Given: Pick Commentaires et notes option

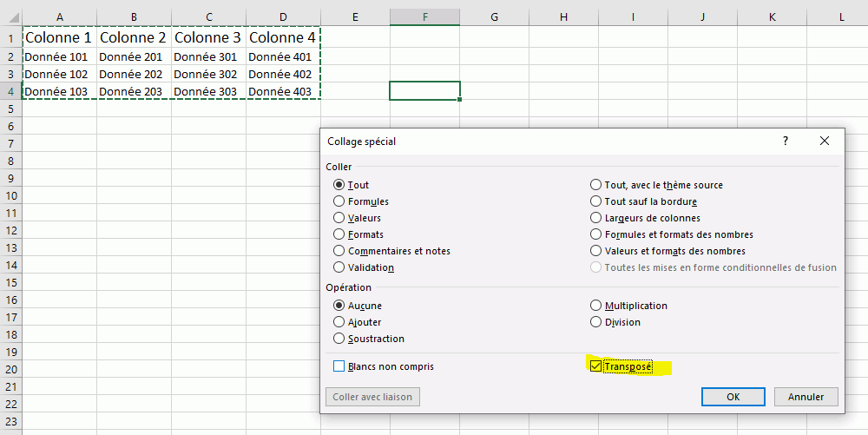Looking at the screenshot, I should pos(339,251).
